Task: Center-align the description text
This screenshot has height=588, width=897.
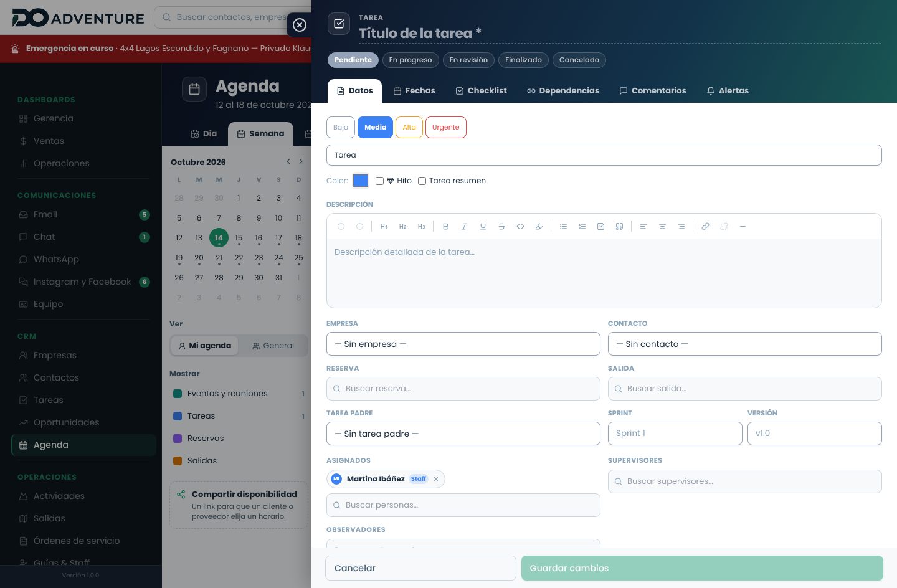Action: coord(662,227)
